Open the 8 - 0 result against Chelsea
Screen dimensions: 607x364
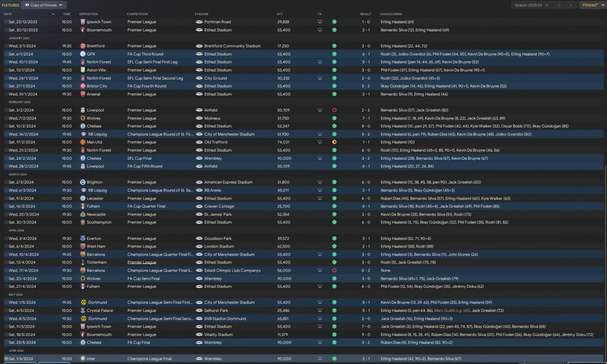[x=366, y=126]
